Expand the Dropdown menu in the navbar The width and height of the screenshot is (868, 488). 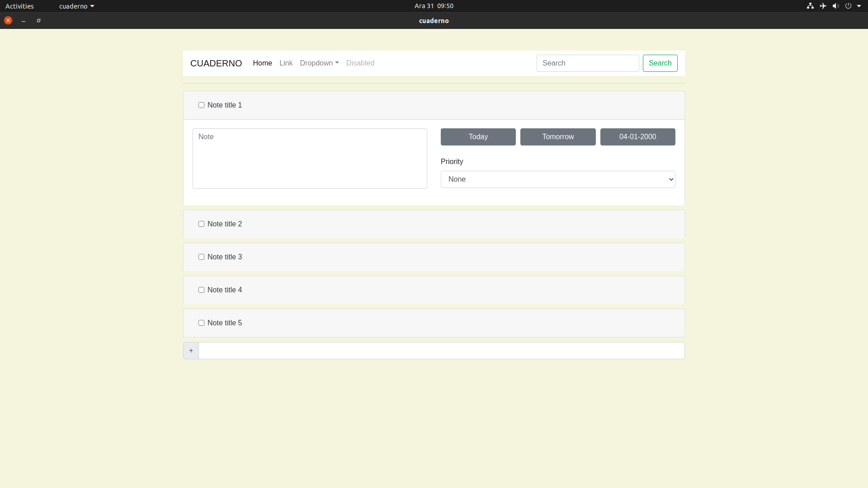tap(319, 63)
